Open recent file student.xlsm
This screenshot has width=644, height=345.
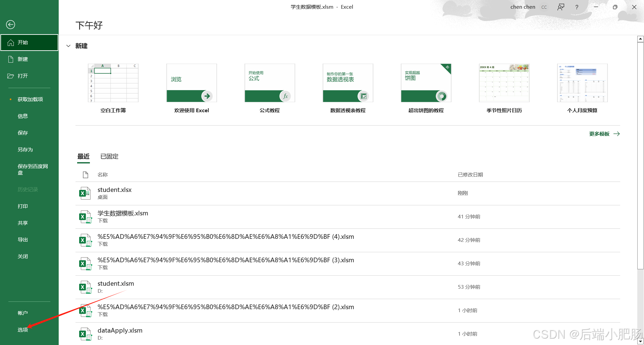click(x=347, y=287)
